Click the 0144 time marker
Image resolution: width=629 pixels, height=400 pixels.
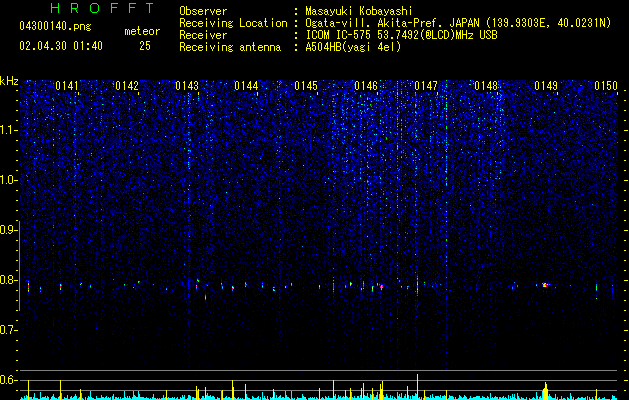pos(246,86)
